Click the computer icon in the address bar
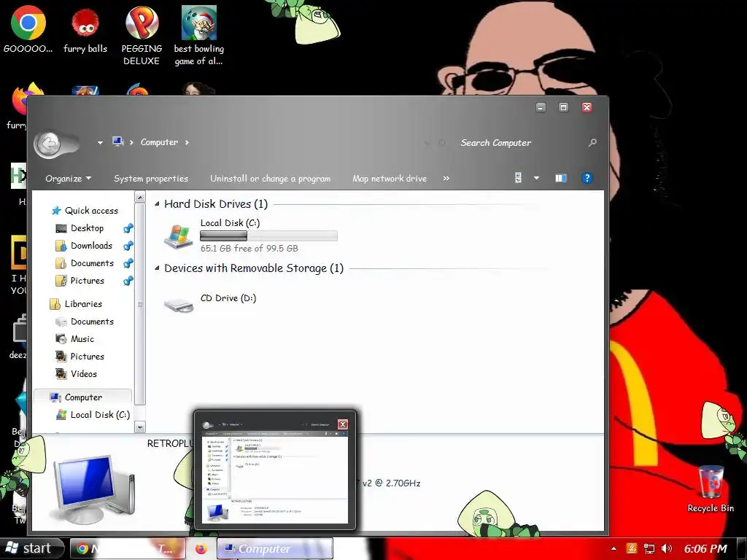Image resolution: width=747 pixels, height=560 pixels. [x=118, y=141]
